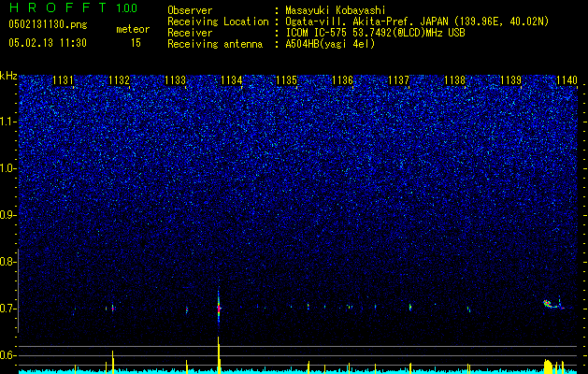Select the filename 0502131130.png

48,24
